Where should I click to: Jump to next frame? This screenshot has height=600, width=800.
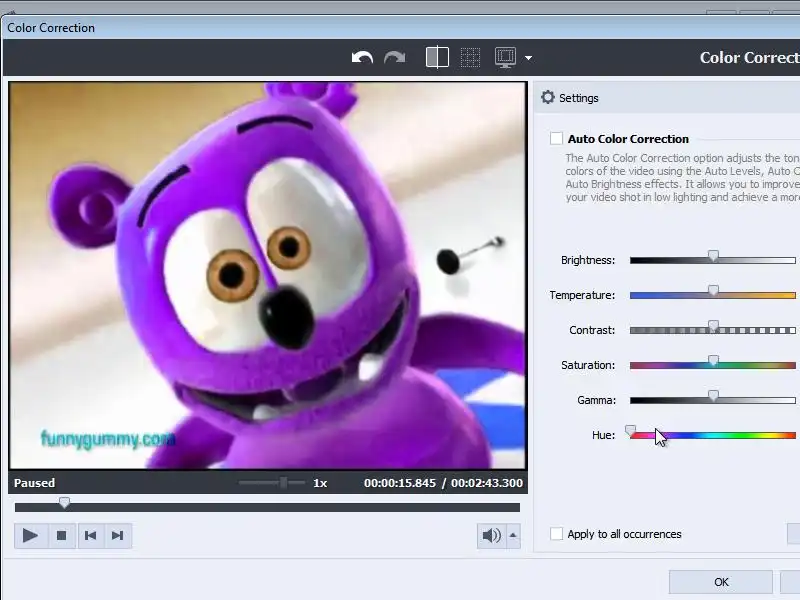click(x=118, y=536)
